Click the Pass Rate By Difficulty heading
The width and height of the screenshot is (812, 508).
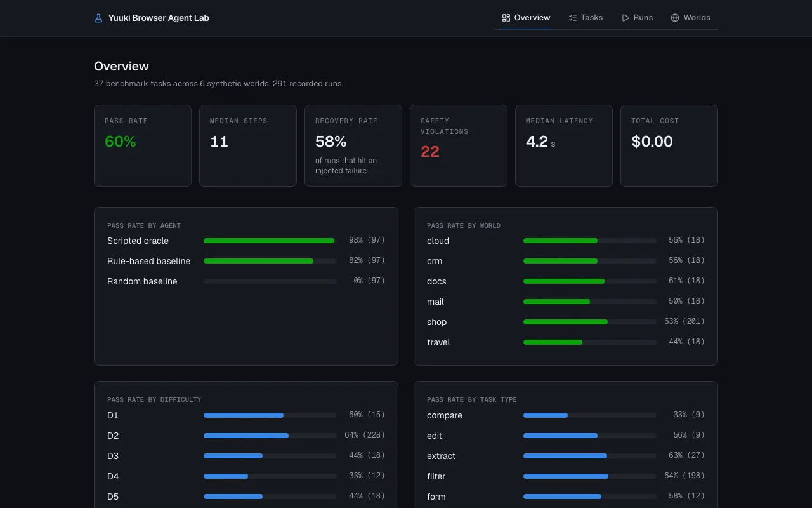click(x=154, y=399)
